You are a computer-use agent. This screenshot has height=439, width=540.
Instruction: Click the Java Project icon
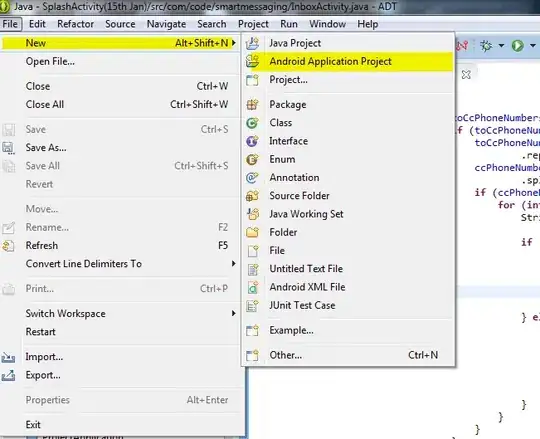point(252,43)
